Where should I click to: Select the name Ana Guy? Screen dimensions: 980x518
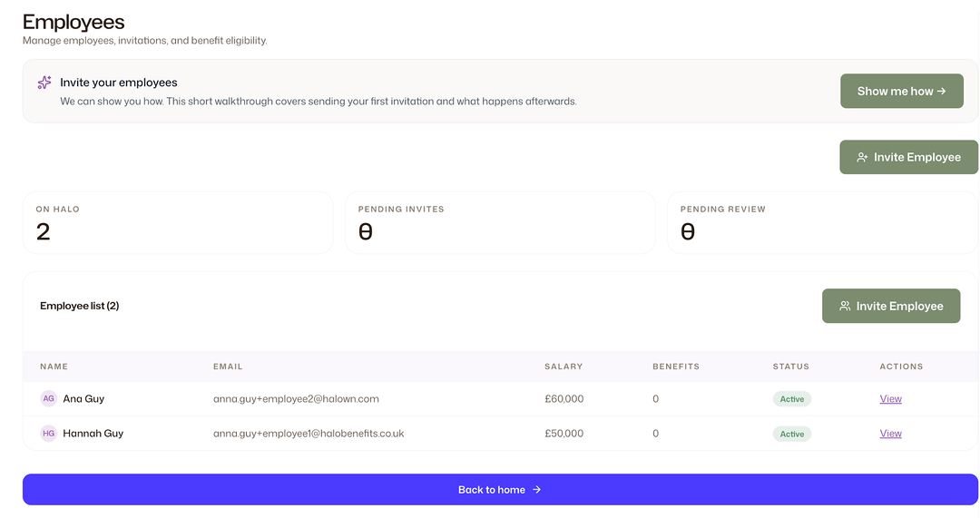[x=83, y=398]
